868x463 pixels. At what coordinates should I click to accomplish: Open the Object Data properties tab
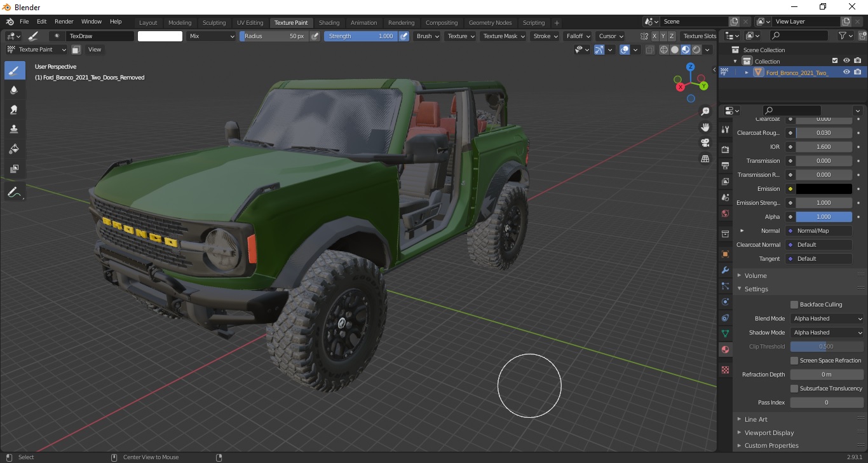tap(725, 333)
